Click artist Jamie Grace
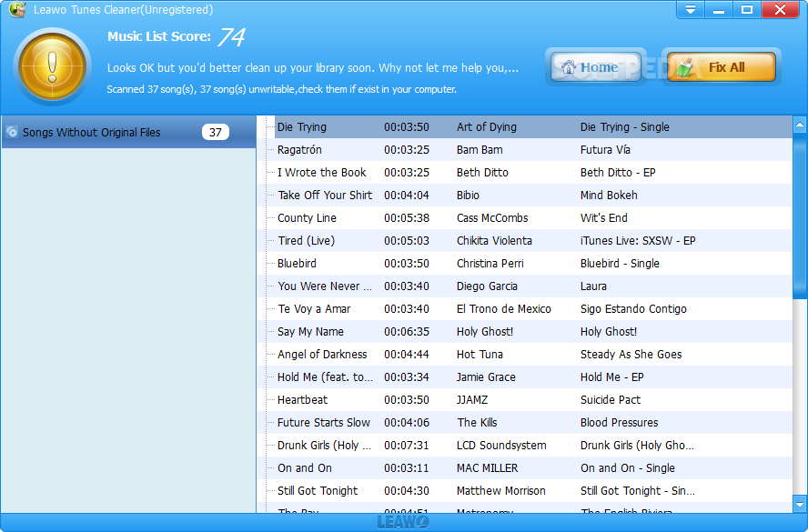Image resolution: width=808 pixels, height=532 pixels. [486, 377]
